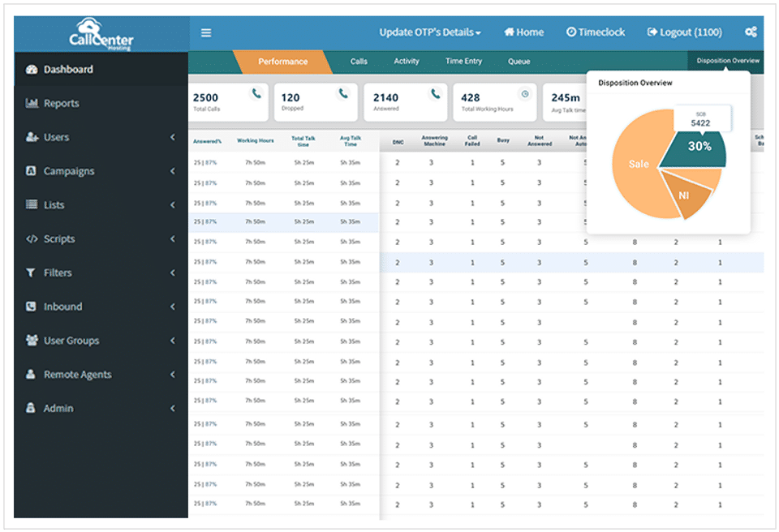Switch to the Activity tab

pos(407,62)
